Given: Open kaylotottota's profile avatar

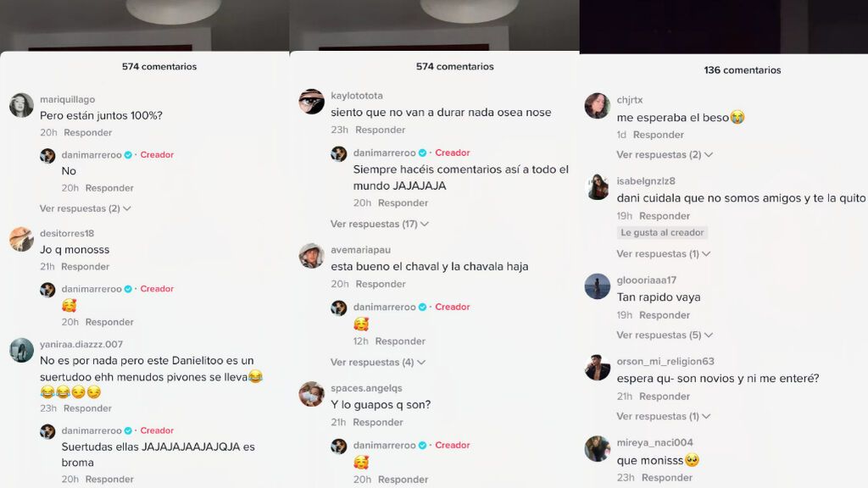Looking at the screenshot, I should (x=312, y=102).
